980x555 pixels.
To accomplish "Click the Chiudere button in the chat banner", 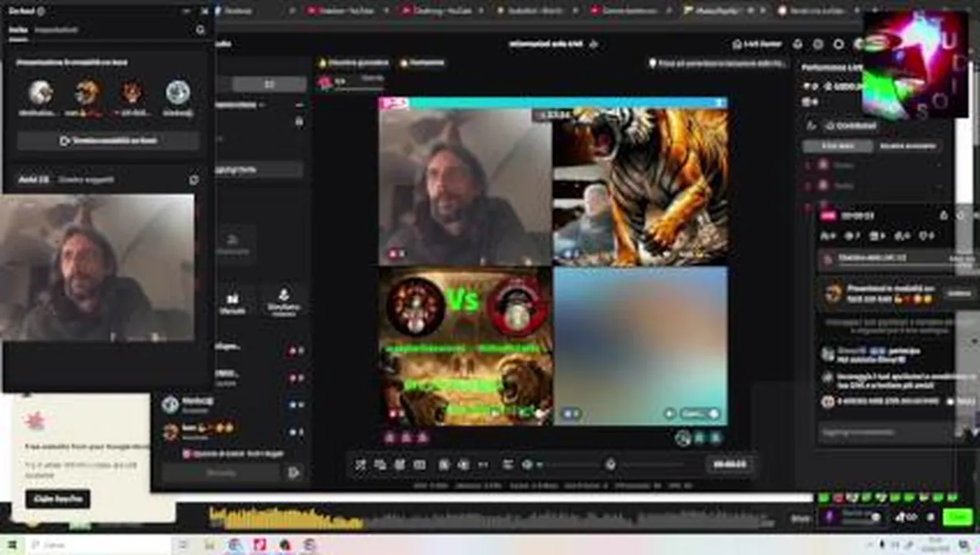I will click(x=959, y=293).
